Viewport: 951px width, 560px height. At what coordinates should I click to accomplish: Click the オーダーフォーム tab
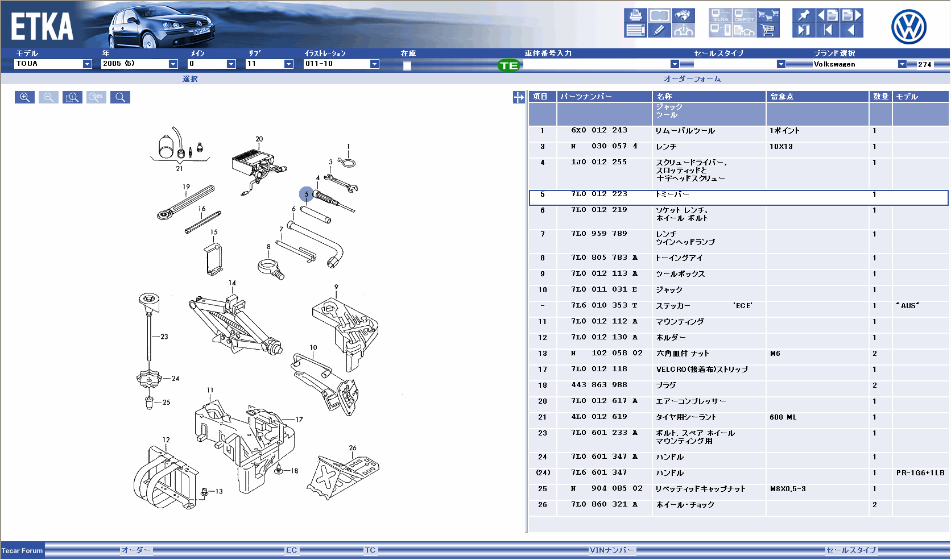[x=692, y=79]
